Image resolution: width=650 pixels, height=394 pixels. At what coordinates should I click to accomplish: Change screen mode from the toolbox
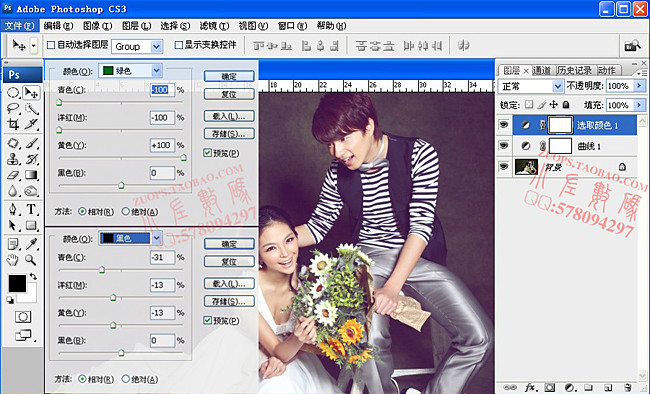click(x=23, y=335)
